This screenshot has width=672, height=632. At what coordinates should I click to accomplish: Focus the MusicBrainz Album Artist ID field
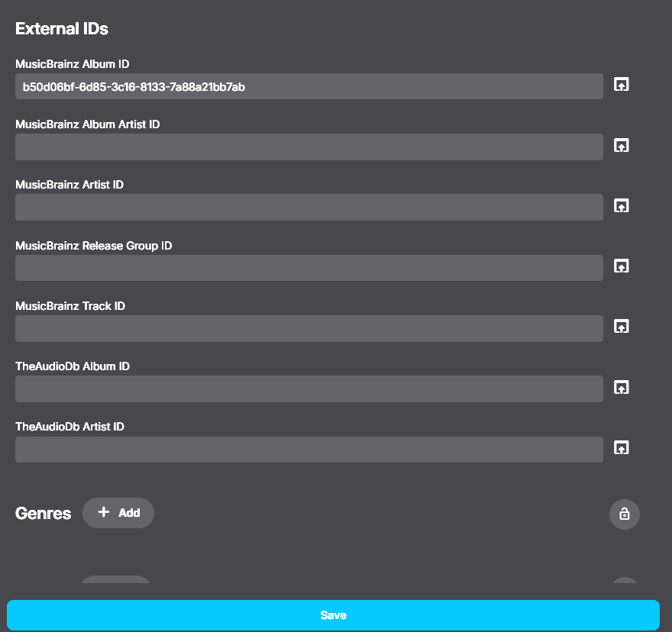(x=309, y=147)
